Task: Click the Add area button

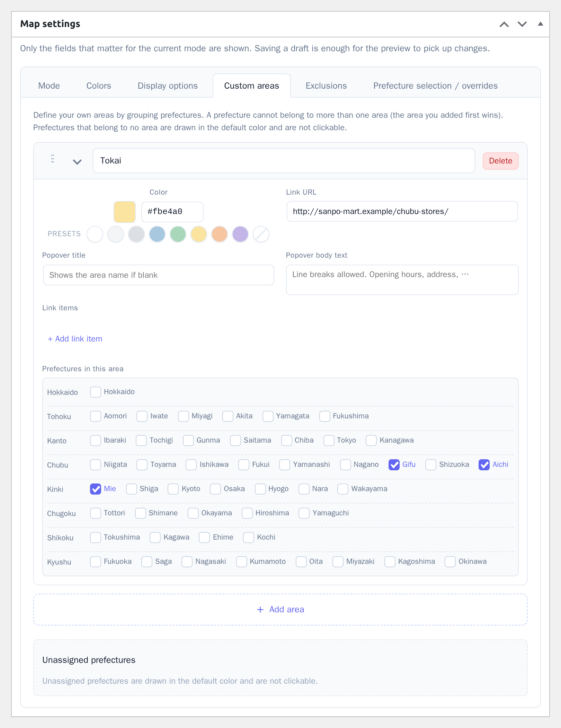Action: pos(280,610)
